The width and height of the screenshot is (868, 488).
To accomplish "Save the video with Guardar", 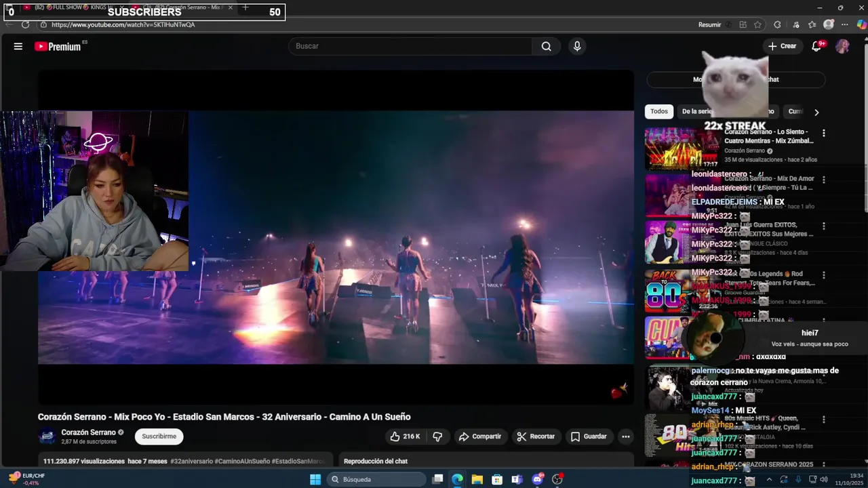I will (589, 436).
